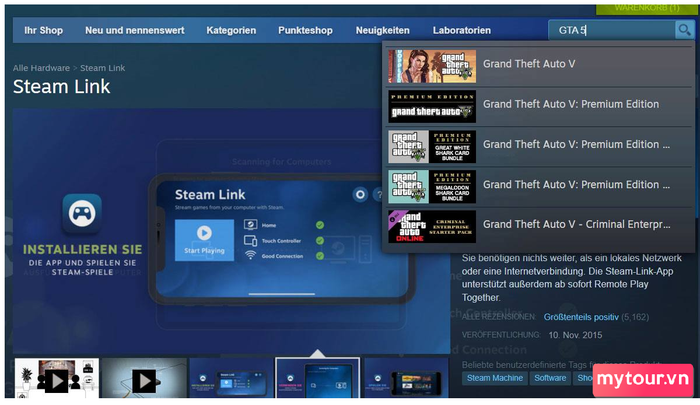The height and width of the screenshot is (405, 700).
Task: Open the Ihr Shop menu
Action: tap(43, 30)
